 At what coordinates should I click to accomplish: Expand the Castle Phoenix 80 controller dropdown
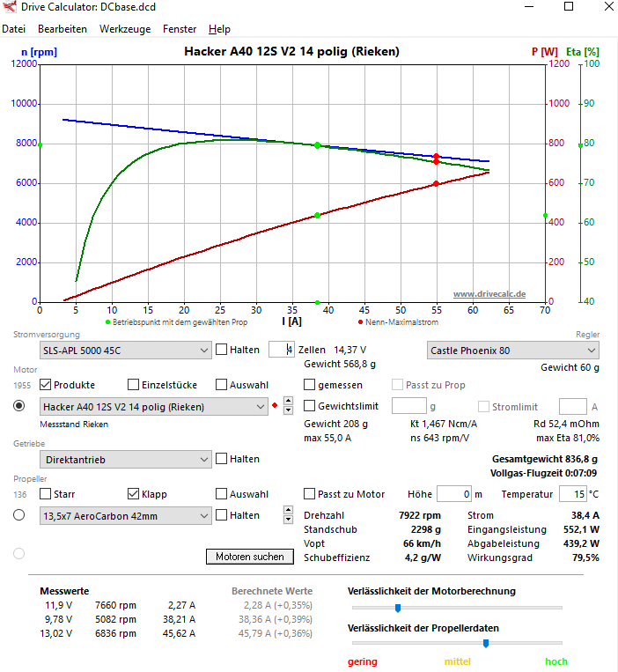(x=513, y=350)
